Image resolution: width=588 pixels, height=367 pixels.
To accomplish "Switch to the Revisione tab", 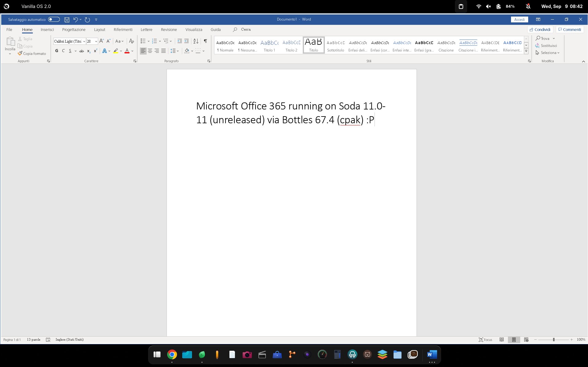I will [x=169, y=29].
